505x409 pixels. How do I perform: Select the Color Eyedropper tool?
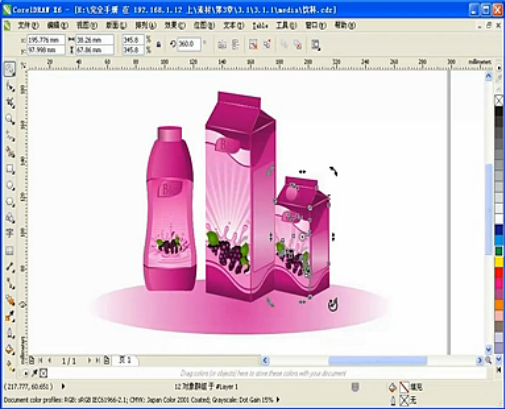(10, 317)
